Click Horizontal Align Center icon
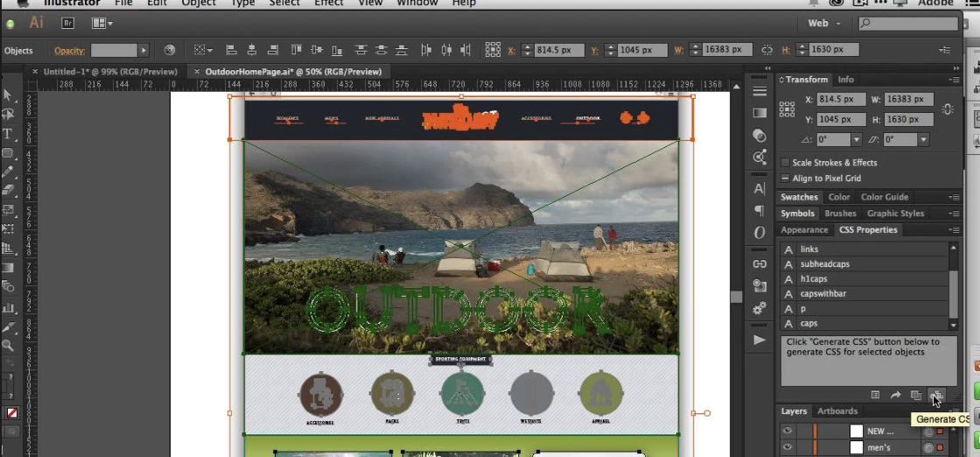The image size is (980, 457). coord(252,50)
